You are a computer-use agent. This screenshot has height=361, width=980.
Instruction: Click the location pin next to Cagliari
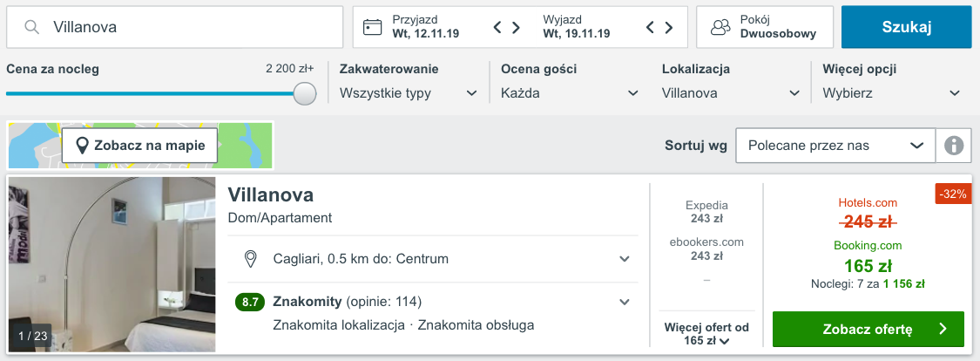tap(251, 259)
